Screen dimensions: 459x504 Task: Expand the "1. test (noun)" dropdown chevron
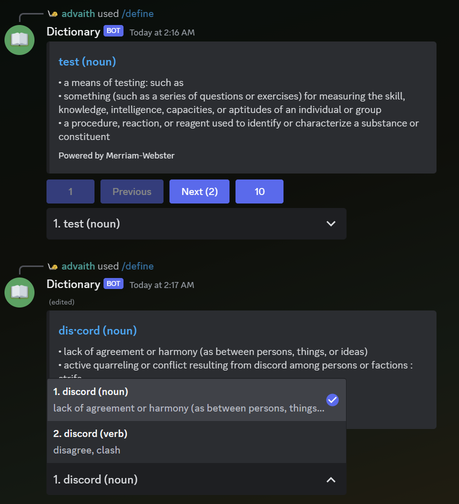point(331,224)
